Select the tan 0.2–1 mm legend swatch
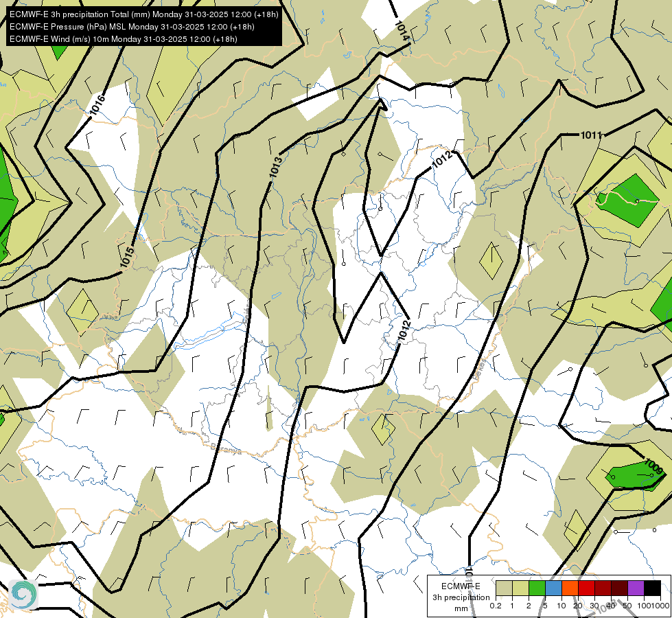This screenshot has height=618, width=672. (x=504, y=588)
